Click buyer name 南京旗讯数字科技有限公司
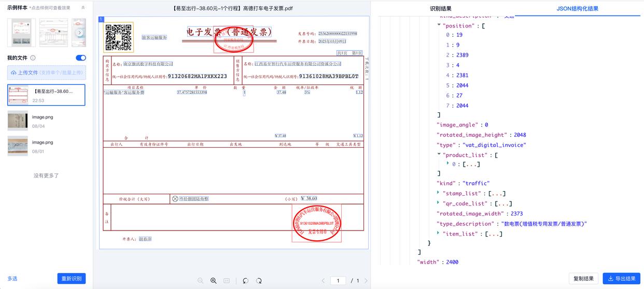 (148, 64)
